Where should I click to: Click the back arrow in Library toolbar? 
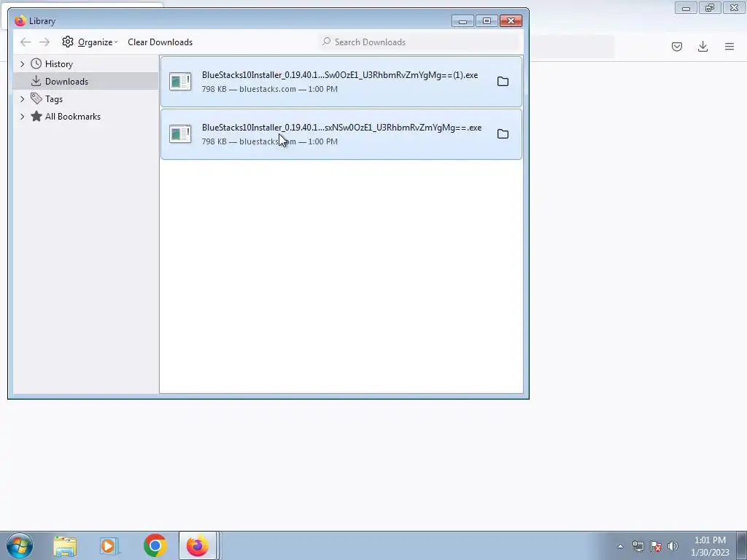pyautogui.click(x=26, y=42)
